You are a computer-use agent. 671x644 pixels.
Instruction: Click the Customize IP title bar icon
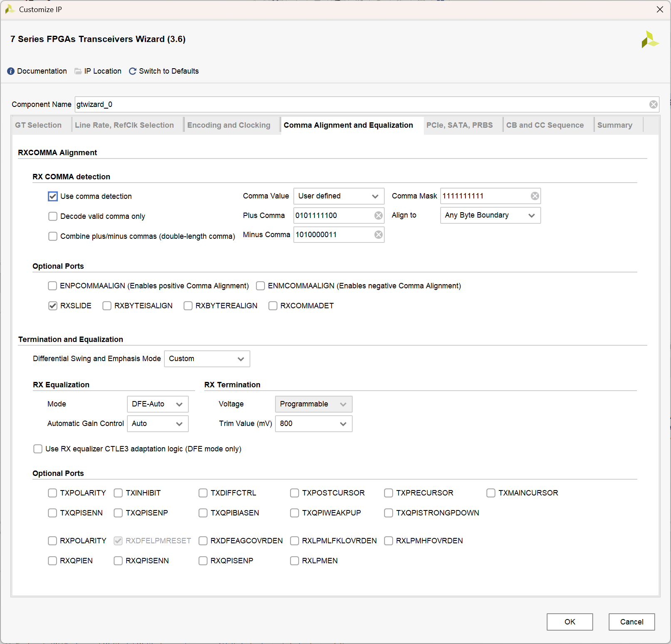[x=10, y=9]
